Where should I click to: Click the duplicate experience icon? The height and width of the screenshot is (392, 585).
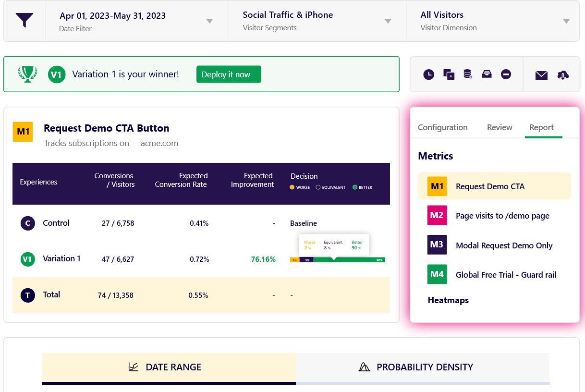tap(449, 74)
